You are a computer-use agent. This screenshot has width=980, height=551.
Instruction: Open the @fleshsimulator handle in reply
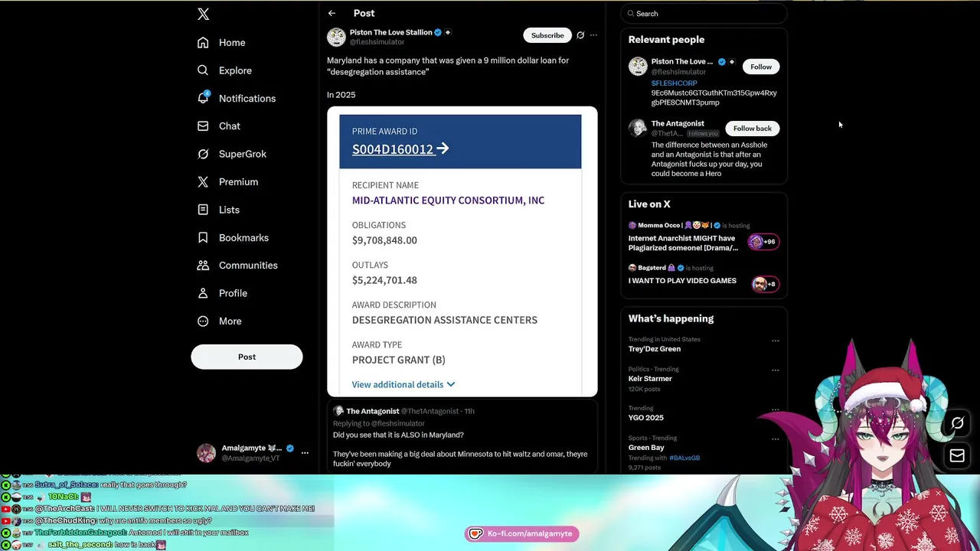(398, 423)
